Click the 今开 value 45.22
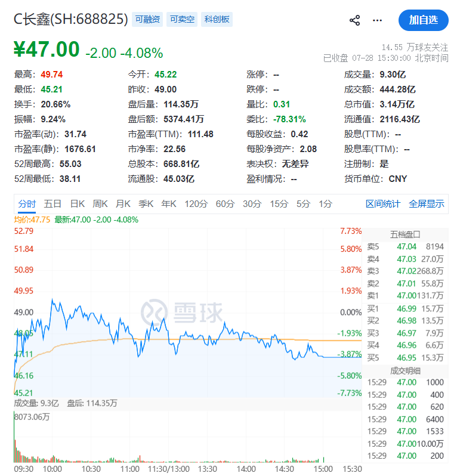Image resolution: width=460 pixels, height=476 pixels. [x=165, y=75]
